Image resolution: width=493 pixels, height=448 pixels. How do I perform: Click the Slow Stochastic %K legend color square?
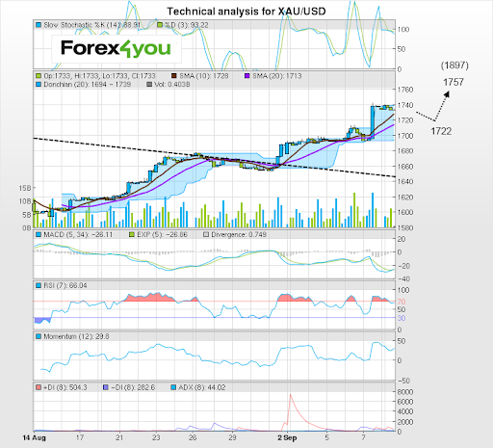39,25
